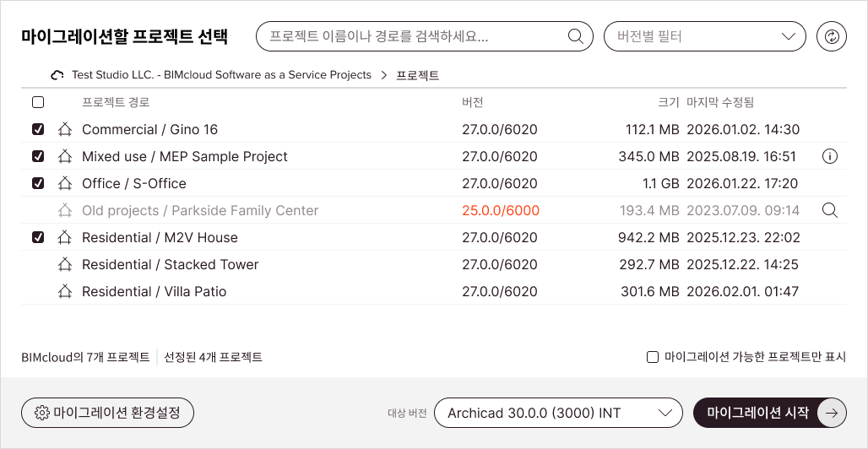
Task: Uncheck Commercial / Gino 16 checkbox
Action: pyautogui.click(x=38, y=129)
